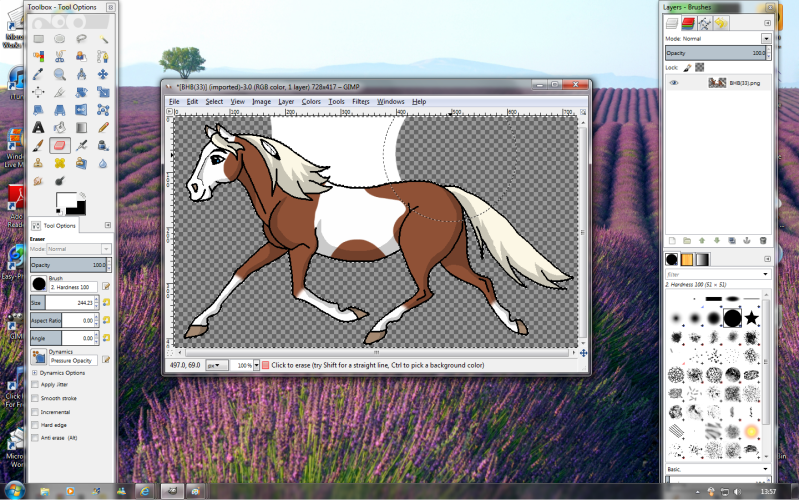The height and width of the screenshot is (504, 799).
Task: Select the Heal tool
Action: pyautogui.click(x=60, y=163)
